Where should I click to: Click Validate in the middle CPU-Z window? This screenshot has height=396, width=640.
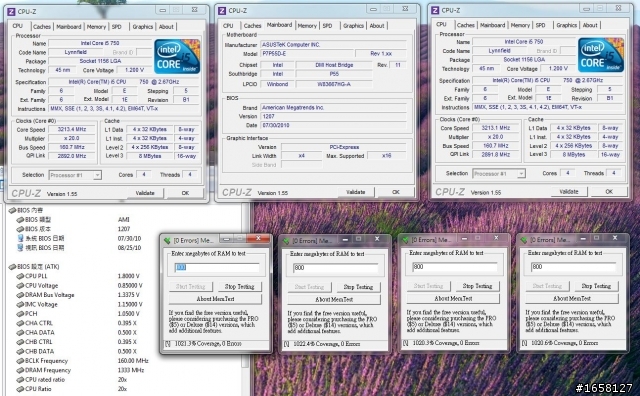[x=356, y=192]
